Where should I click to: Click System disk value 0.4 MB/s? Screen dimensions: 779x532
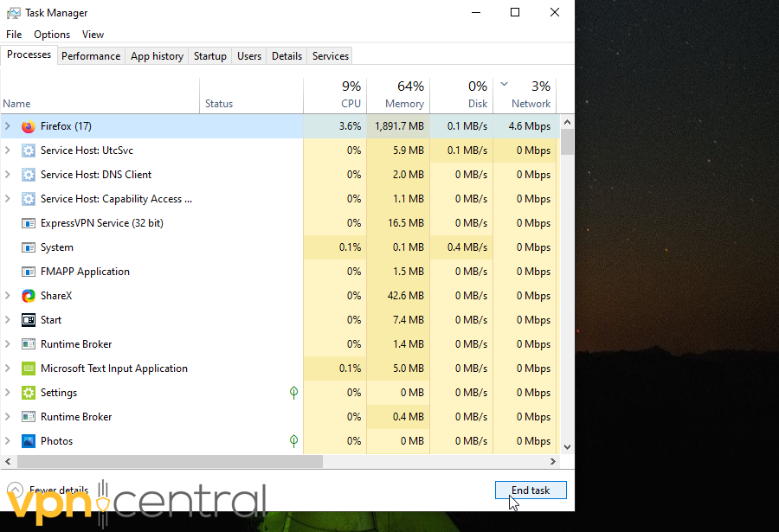tap(467, 247)
